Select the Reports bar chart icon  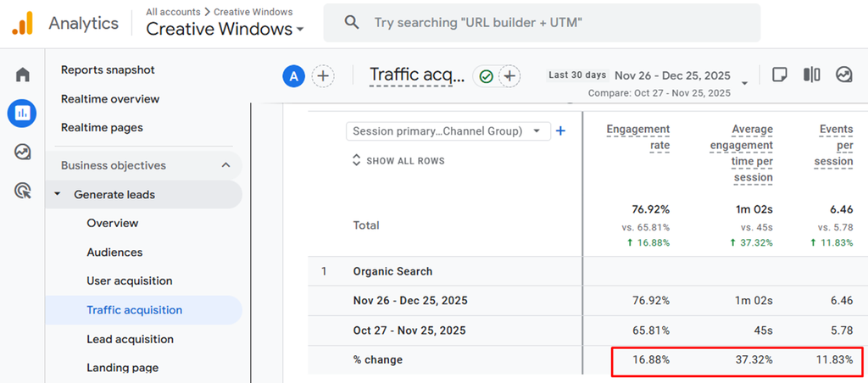[x=22, y=114]
